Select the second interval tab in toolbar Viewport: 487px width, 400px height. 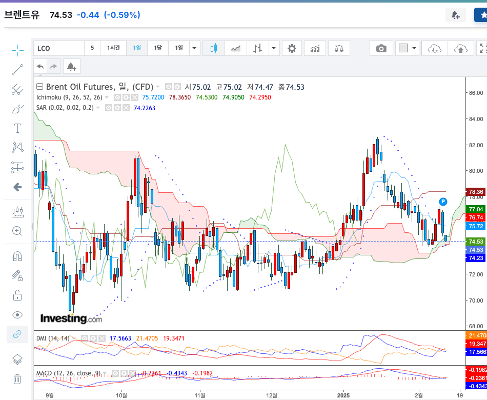coord(113,48)
